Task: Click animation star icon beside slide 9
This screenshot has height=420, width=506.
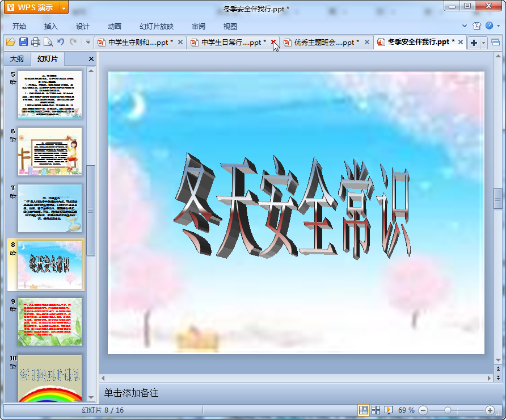Action: pos(13,309)
